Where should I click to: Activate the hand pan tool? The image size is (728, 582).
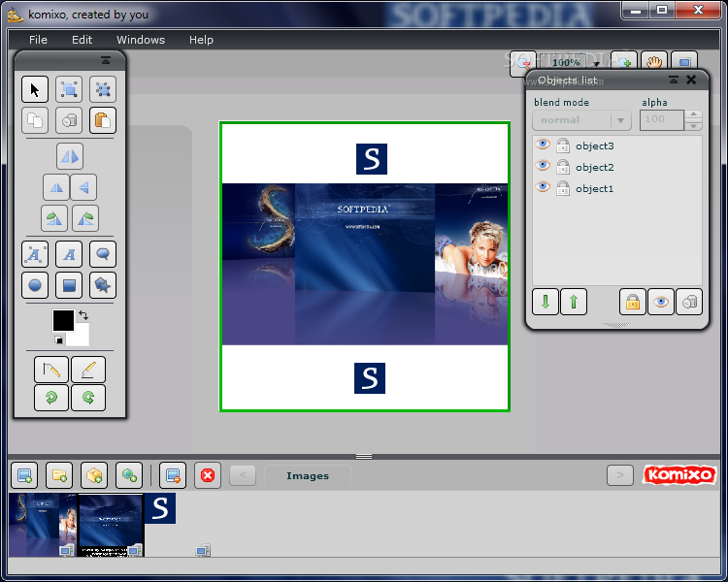point(654,62)
